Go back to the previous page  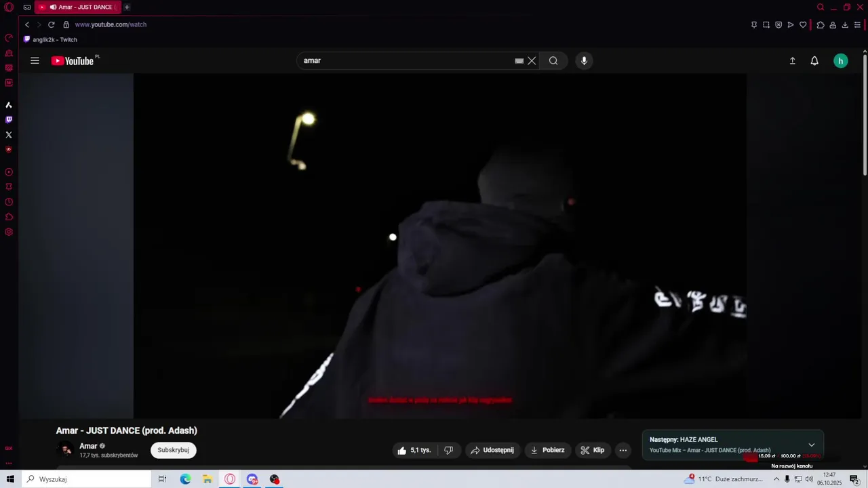click(x=27, y=24)
